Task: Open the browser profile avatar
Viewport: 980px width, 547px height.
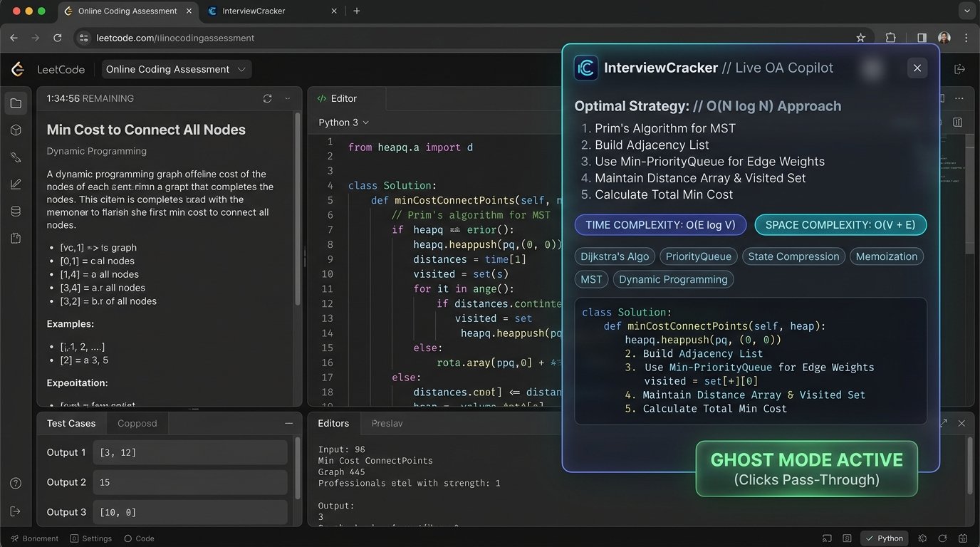Action: 944,38
